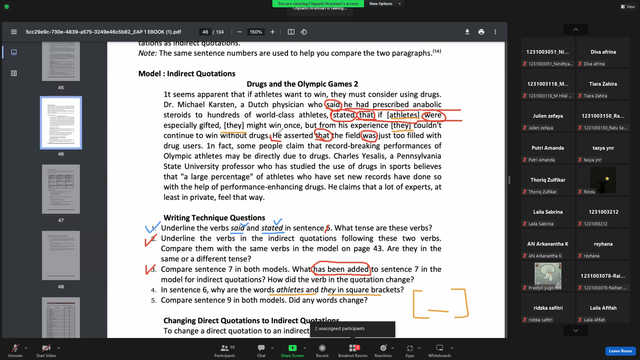Click the 1231003212 participant tile
The image size is (640, 360).
click(x=603, y=212)
